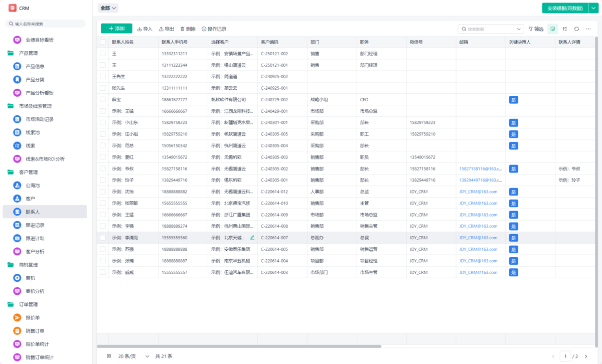602x364 pixels.
Task: Collapse the 产品管理 folder
Action: point(11,53)
